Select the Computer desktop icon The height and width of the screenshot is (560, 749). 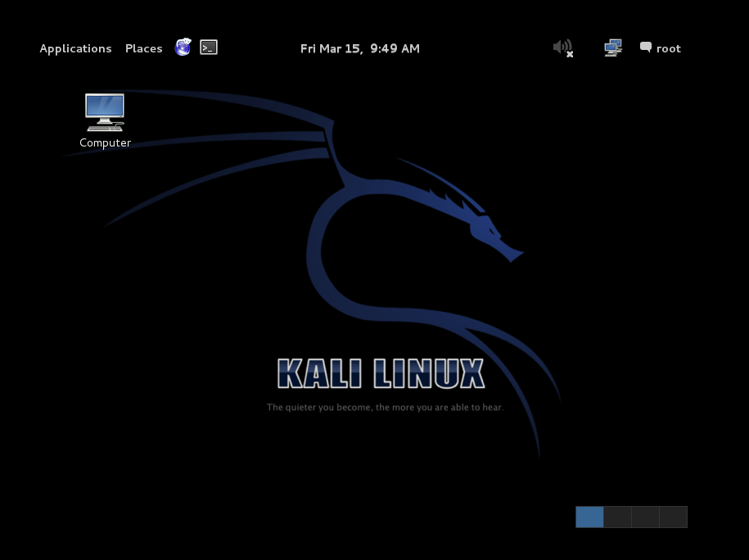[105, 112]
